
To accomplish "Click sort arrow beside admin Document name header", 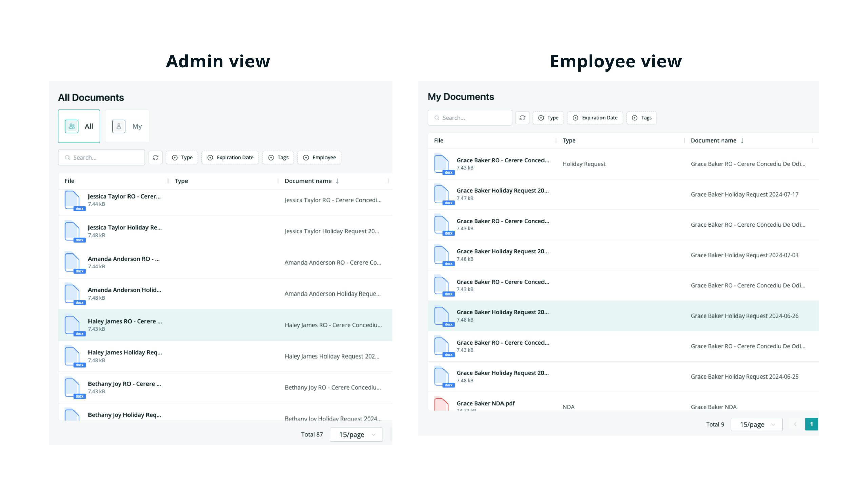I will (337, 181).
